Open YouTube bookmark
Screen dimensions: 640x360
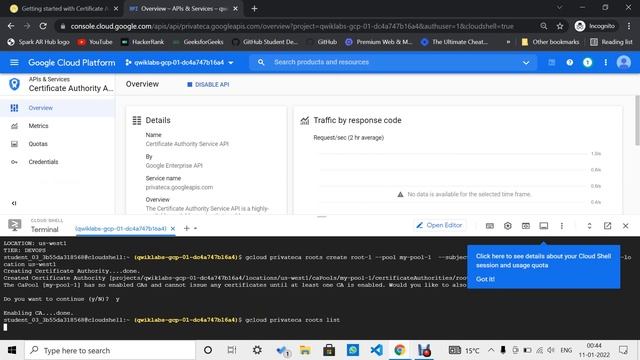tap(95, 42)
